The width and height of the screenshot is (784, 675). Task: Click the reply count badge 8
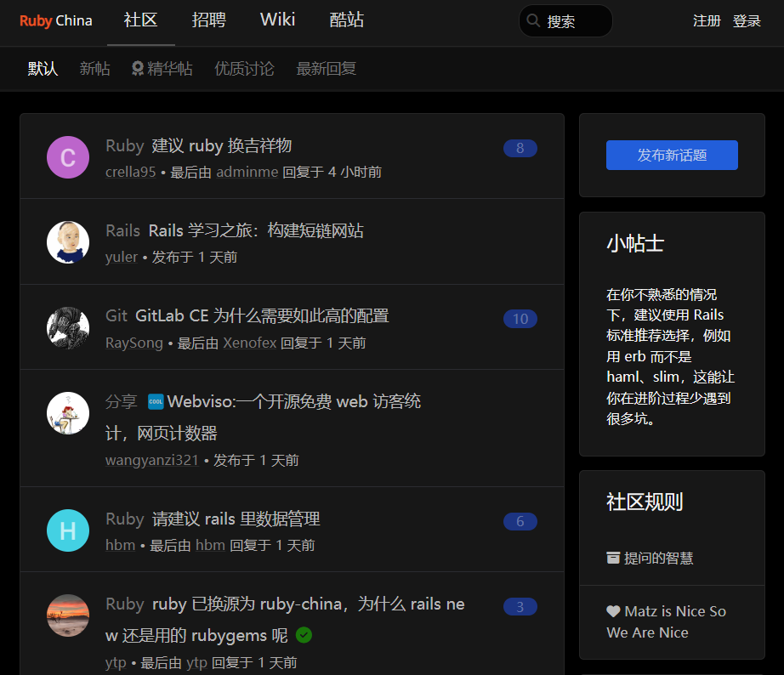pos(520,148)
